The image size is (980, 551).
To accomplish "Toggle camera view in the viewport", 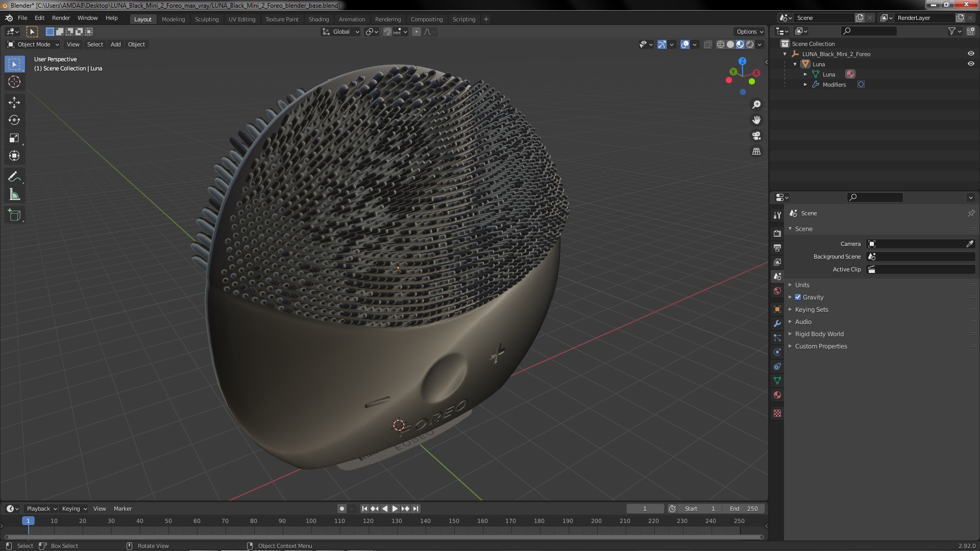I will [756, 136].
